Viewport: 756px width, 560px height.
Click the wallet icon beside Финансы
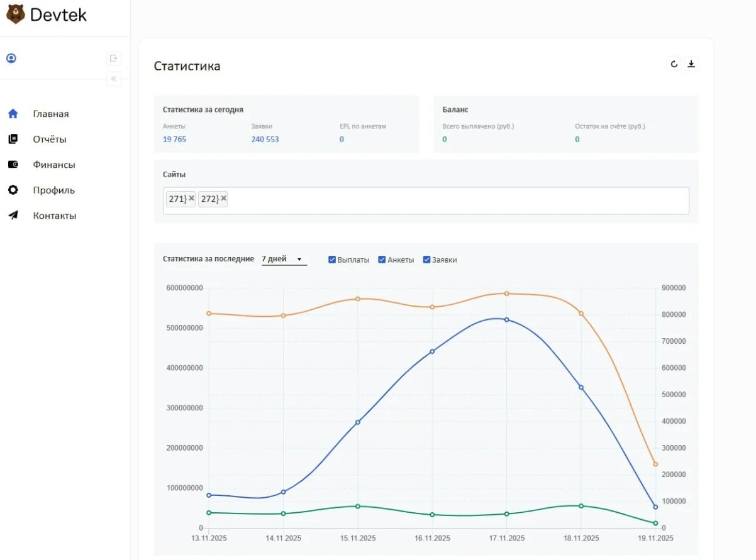coord(13,165)
